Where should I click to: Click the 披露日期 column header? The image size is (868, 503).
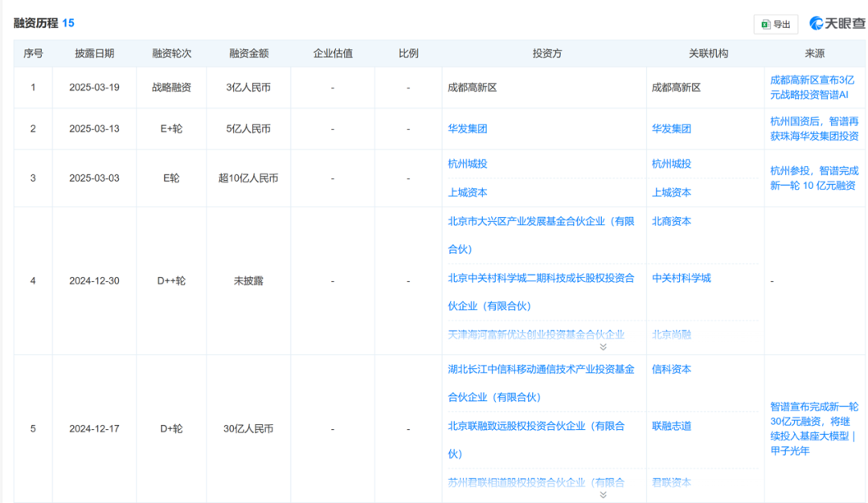coord(94,53)
